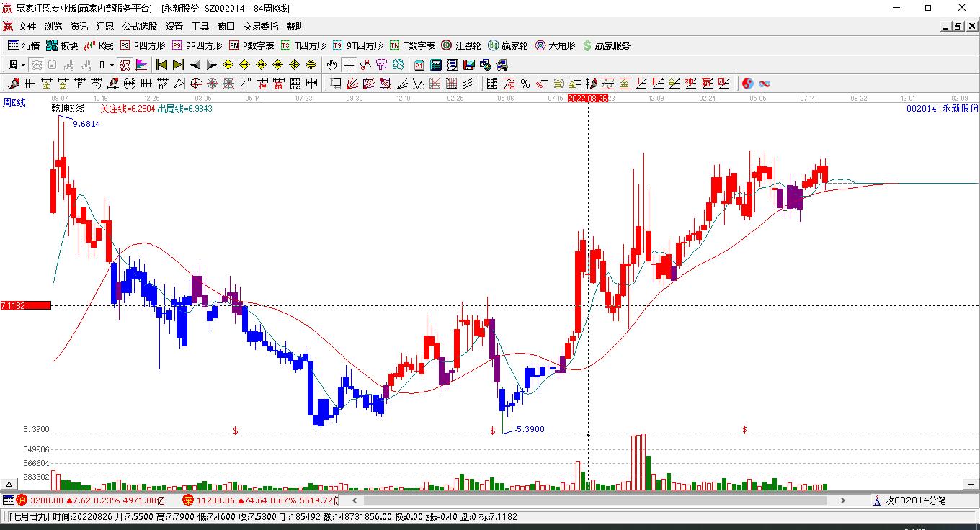Click the save floppy disk icon
The image size is (980, 530).
coord(468,65)
